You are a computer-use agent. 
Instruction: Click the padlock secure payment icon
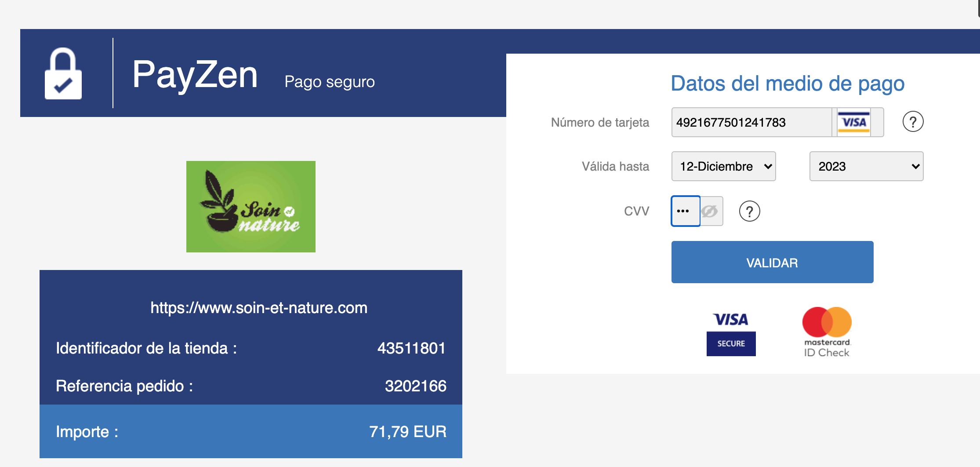pos(63,73)
